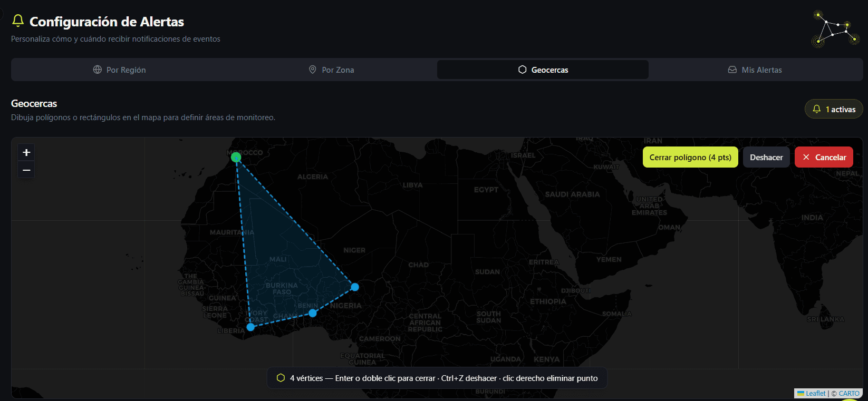Click the INDIA label on the map

coord(812,217)
